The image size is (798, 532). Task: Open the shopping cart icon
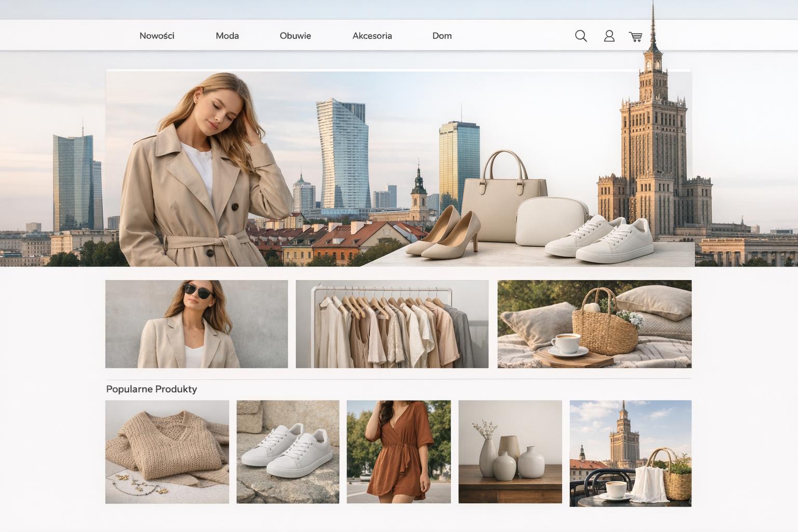pyautogui.click(x=635, y=36)
